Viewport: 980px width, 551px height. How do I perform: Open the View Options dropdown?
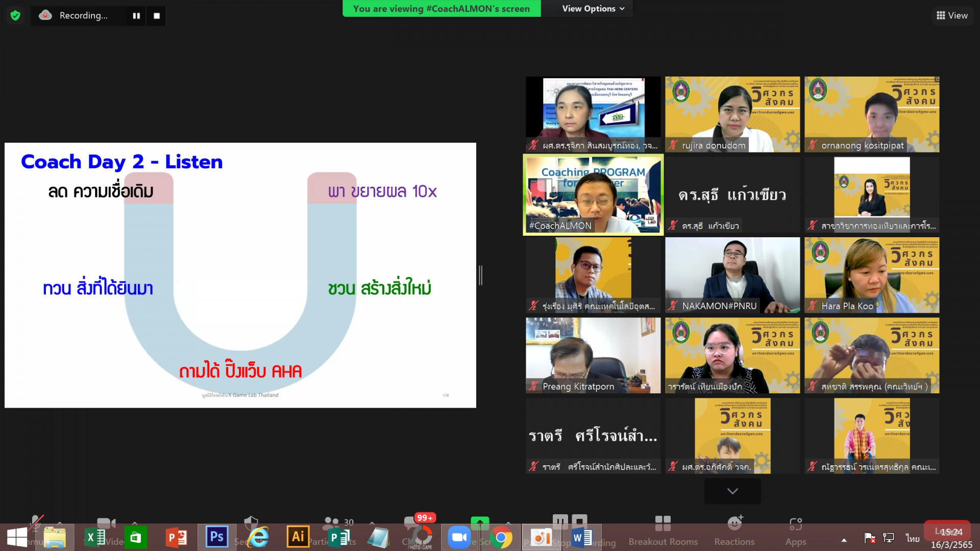pos(593,8)
